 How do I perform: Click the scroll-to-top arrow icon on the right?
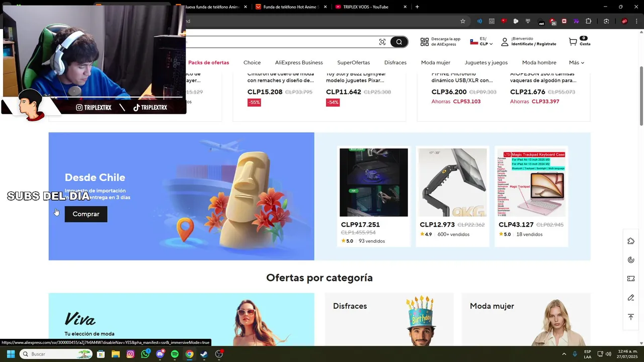[x=631, y=317]
